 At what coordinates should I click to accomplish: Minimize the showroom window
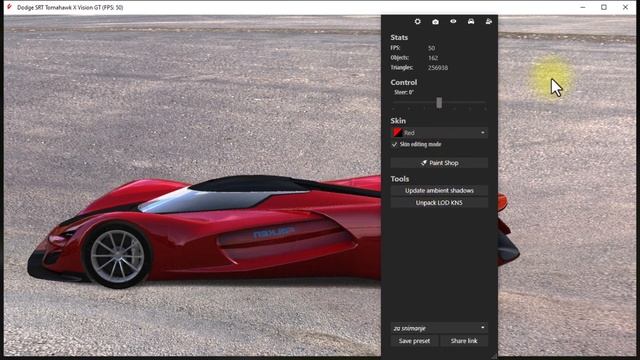click(583, 7)
